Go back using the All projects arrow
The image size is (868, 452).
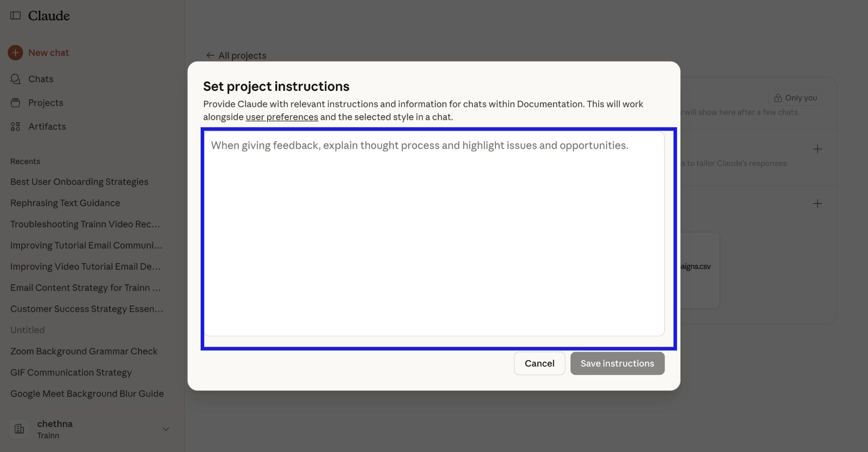[211, 55]
